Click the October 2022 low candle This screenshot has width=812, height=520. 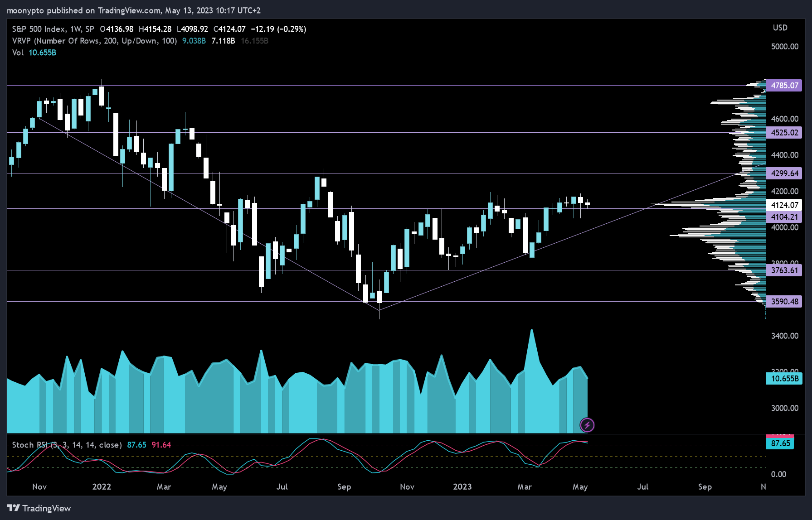click(379, 297)
